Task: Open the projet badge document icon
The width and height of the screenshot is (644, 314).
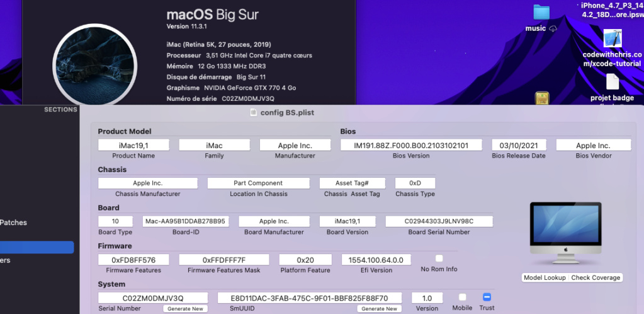Action: point(612,81)
